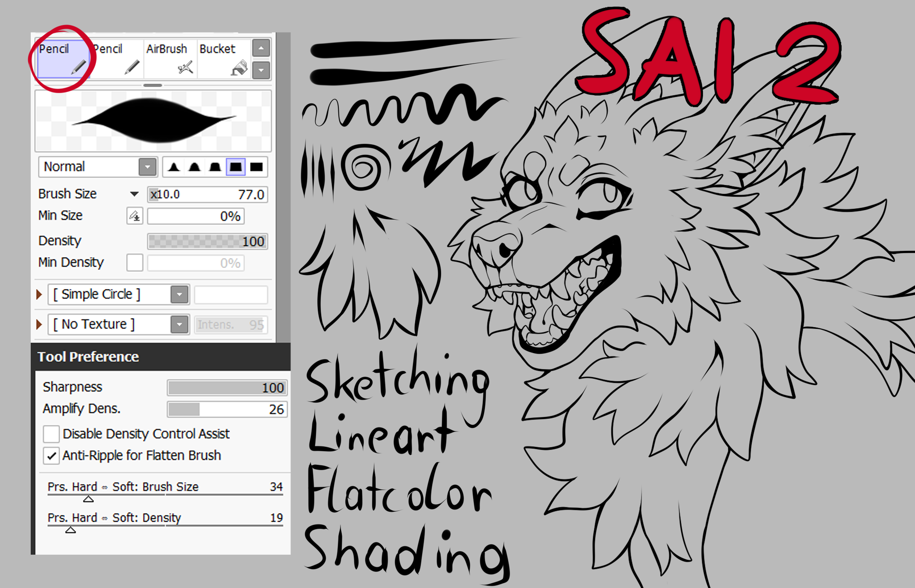Click the texture Intens. 95 slider
The image size is (915, 588).
[x=231, y=325]
